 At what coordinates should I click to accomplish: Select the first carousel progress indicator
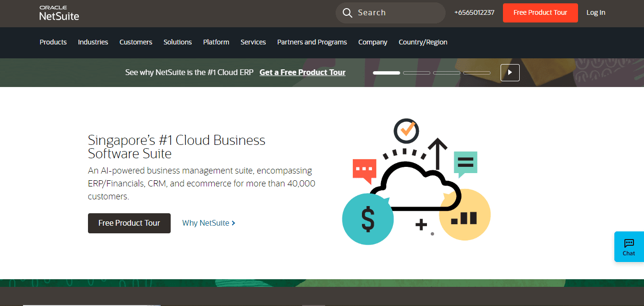[x=386, y=73]
